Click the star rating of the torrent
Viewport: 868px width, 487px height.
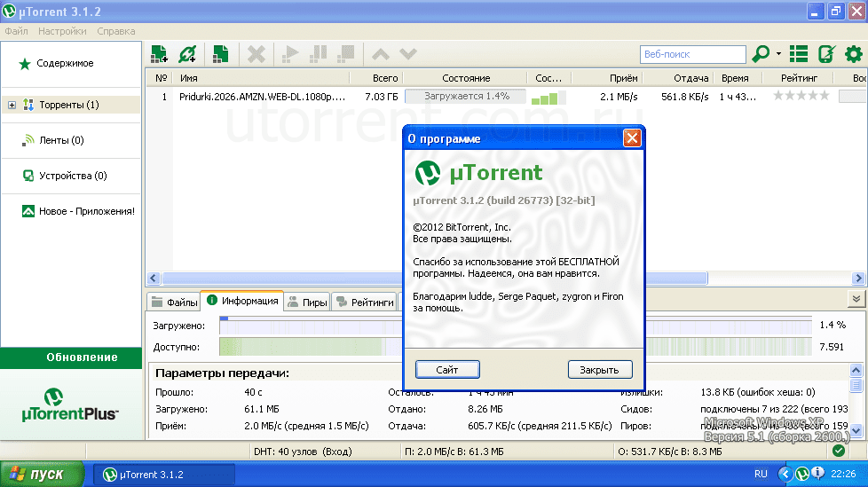801,96
